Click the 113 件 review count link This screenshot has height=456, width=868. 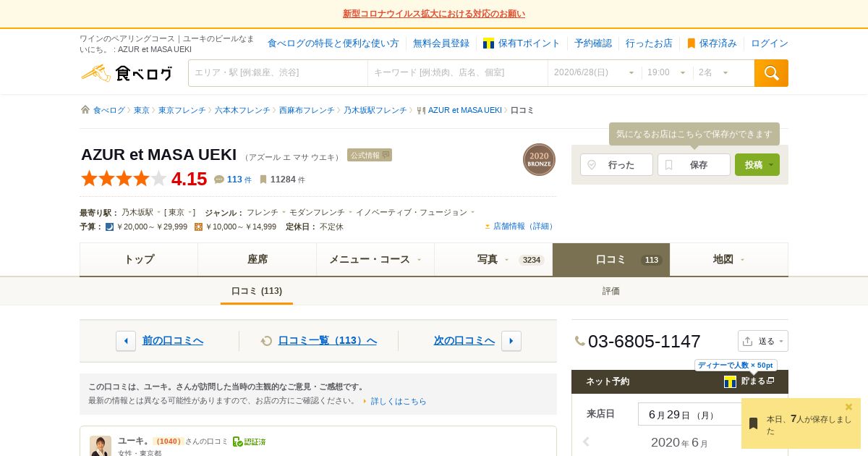coord(239,180)
